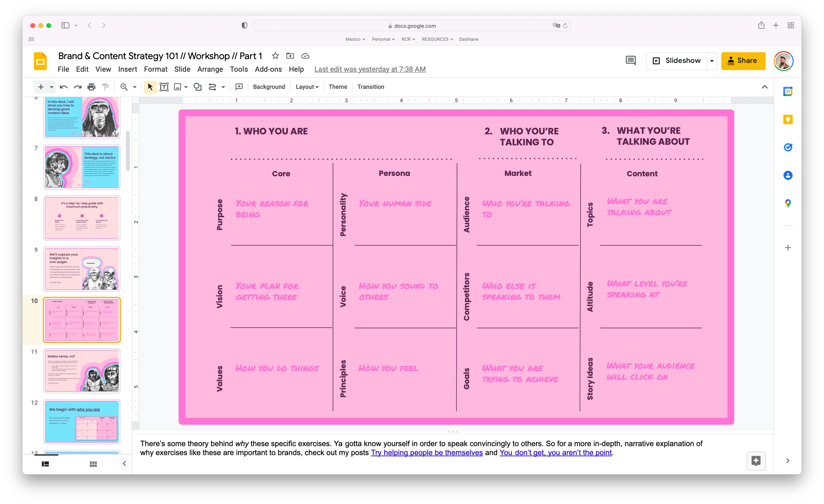824x504 pixels.
Task: Open the Help menu
Action: click(296, 69)
